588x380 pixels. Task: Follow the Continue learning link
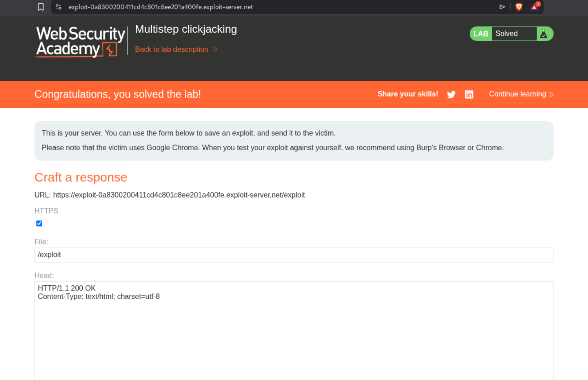pos(517,94)
